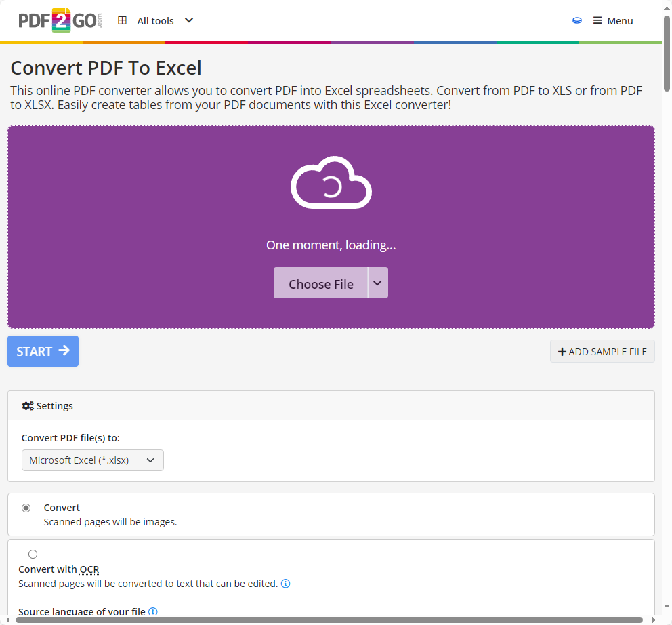The image size is (672, 625).
Task: Click the scroll right arrow
Action: point(654,620)
